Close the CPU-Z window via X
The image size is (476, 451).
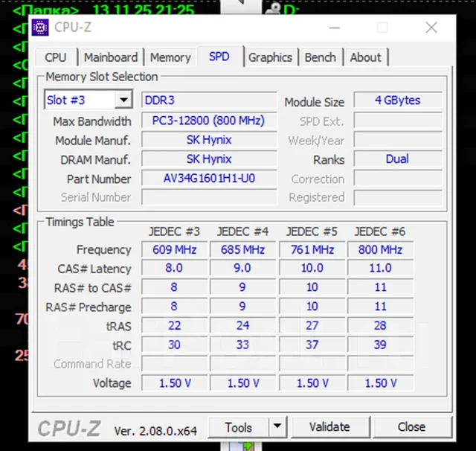(431, 28)
